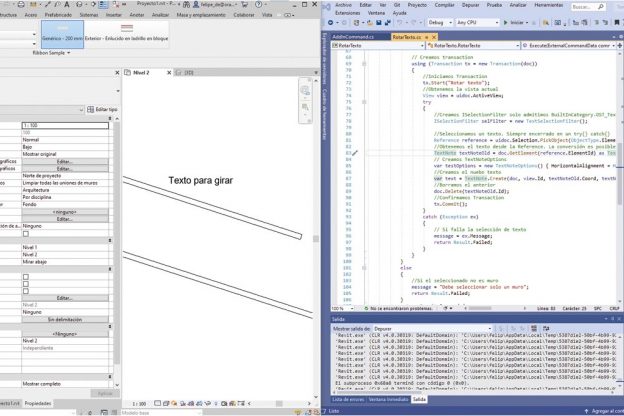This screenshot has width=624, height=416.
Task: Click the zoom region icon in Revit navigation bar
Action: [305, 107]
